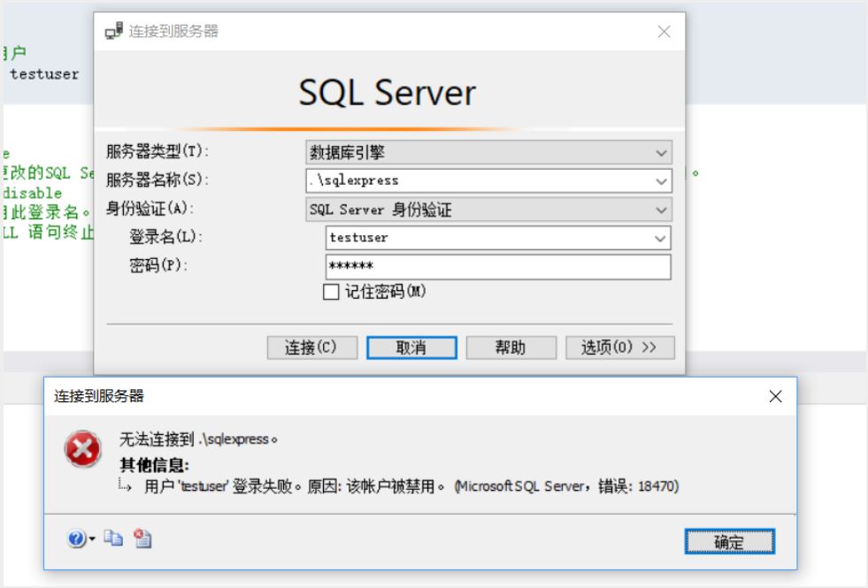The width and height of the screenshot is (868, 588).
Task: Copy the message text with the copy icon
Action: point(113,538)
